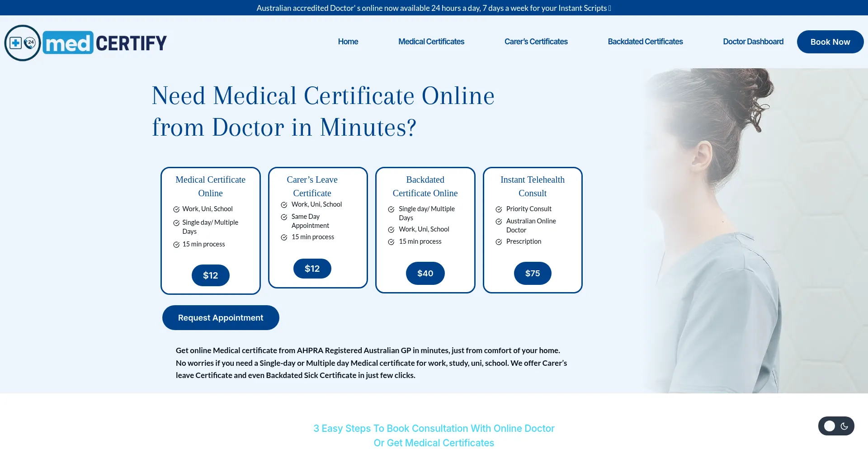This screenshot has width=868, height=449.
Task: Select the $40 Backdated Certificate price
Action: 425,273
